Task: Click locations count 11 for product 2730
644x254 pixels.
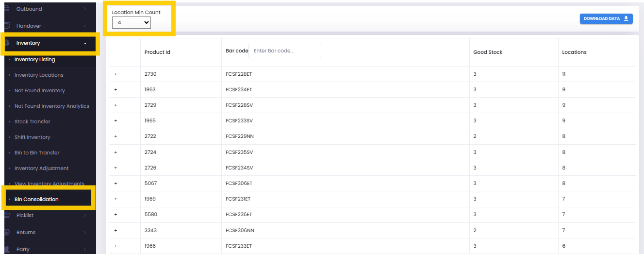Action: tap(564, 74)
